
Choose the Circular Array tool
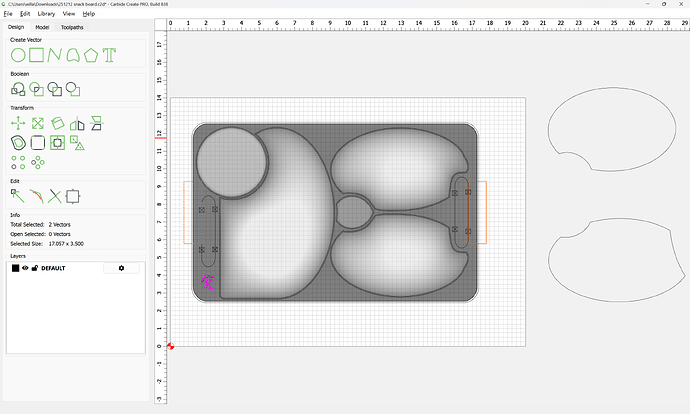pos(38,161)
